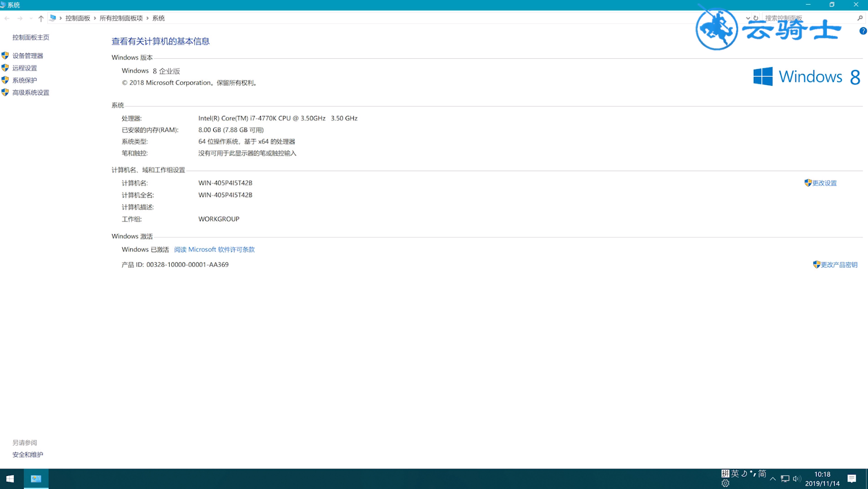The width and height of the screenshot is (868, 489).
Task: Open the clock showing 10:18
Action: [x=822, y=479]
